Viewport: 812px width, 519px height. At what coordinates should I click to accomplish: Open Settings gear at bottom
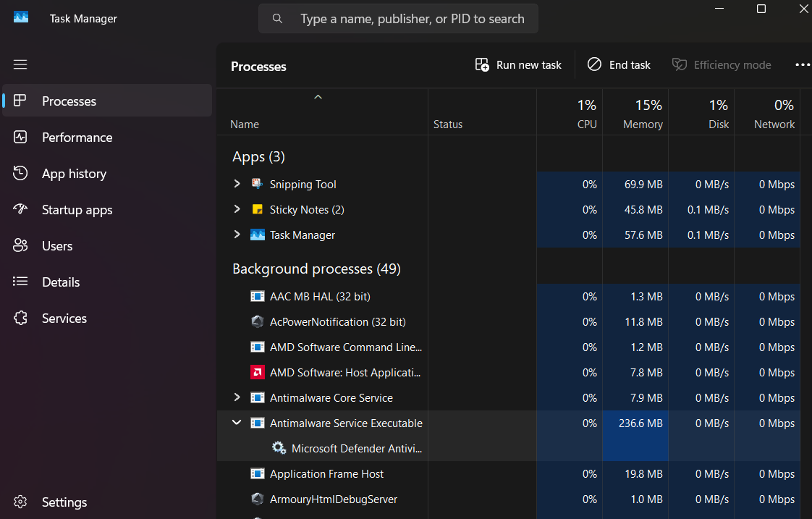click(x=20, y=502)
